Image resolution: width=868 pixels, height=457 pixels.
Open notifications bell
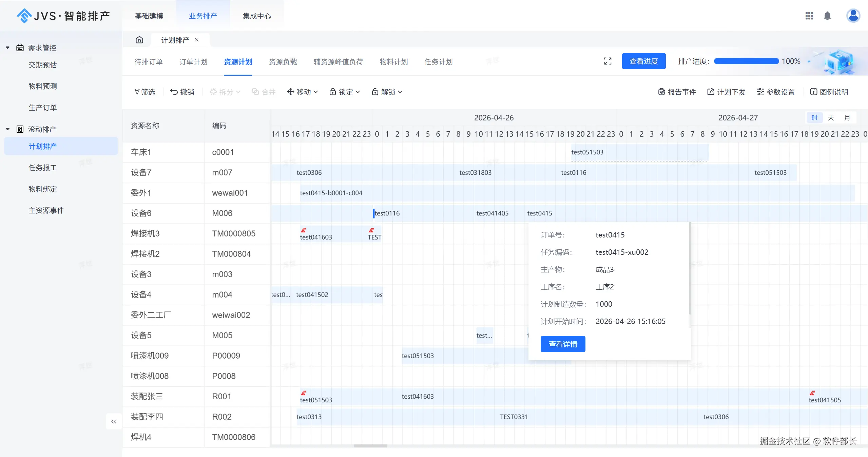coord(827,16)
